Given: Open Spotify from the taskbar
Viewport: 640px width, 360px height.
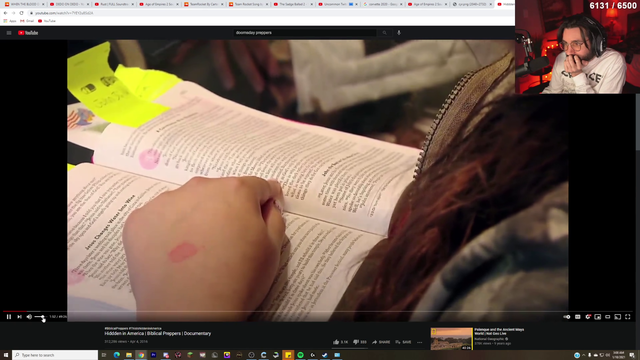Looking at the screenshot, I should tap(300, 355).
